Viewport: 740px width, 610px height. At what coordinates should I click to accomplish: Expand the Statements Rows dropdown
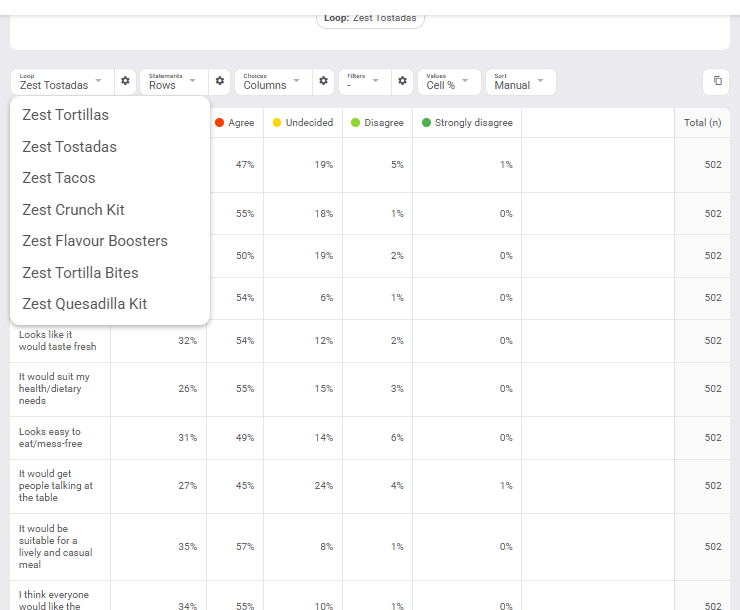pos(174,82)
